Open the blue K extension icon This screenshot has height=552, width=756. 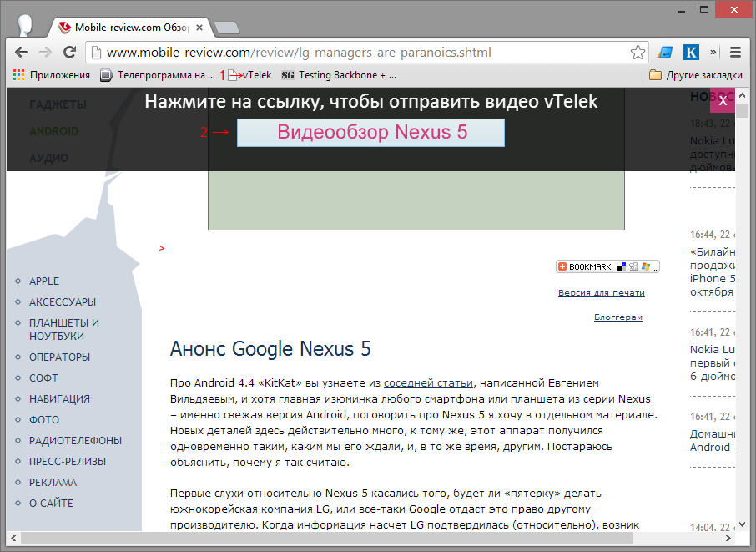pyautogui.click(x=691, y=52)
